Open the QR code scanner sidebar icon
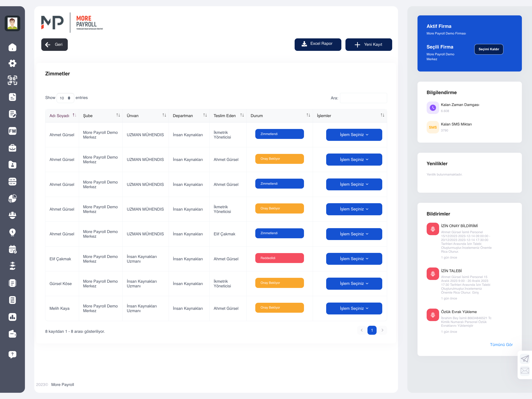Image resolution: width=532 pixels, height=399 pixels. click(x=12, y=80)
